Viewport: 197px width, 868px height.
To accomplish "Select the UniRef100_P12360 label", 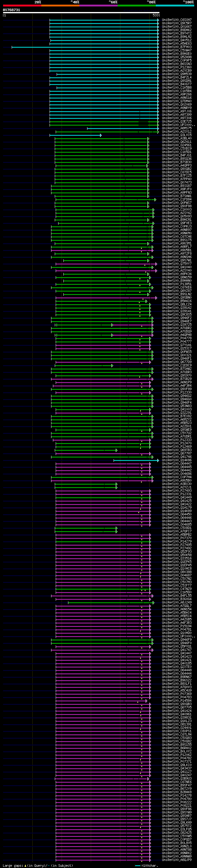I will 177,67.
